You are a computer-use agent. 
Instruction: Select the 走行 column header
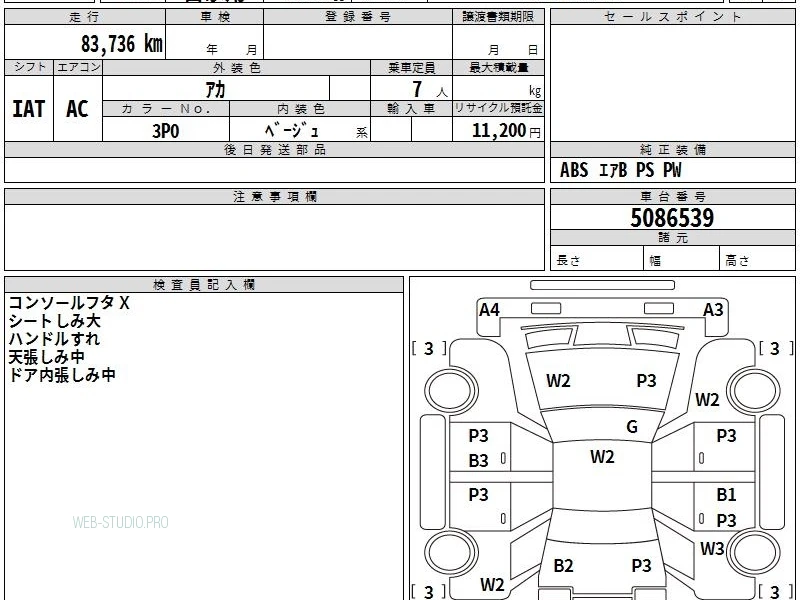pyautogui.click(x=85, y=17)
